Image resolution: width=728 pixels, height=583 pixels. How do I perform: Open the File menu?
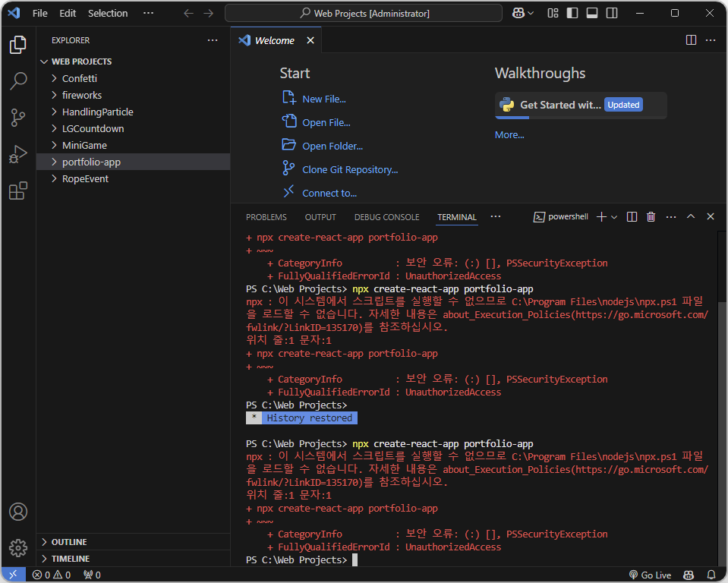tap(40, 13)
